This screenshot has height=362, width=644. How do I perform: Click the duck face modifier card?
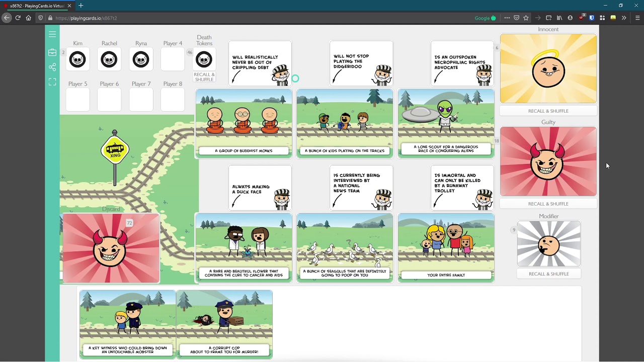(x=260, y=188)
